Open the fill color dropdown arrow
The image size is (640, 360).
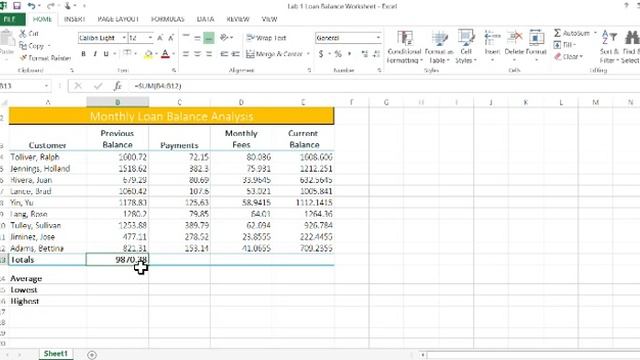click(156, 54)
